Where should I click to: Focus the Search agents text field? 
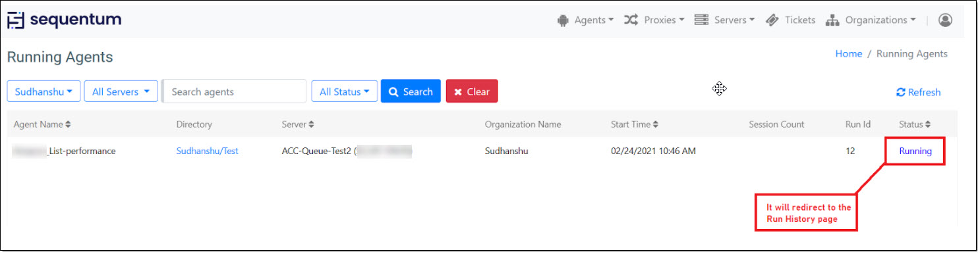pyautogui.click(x=235, y=91)
